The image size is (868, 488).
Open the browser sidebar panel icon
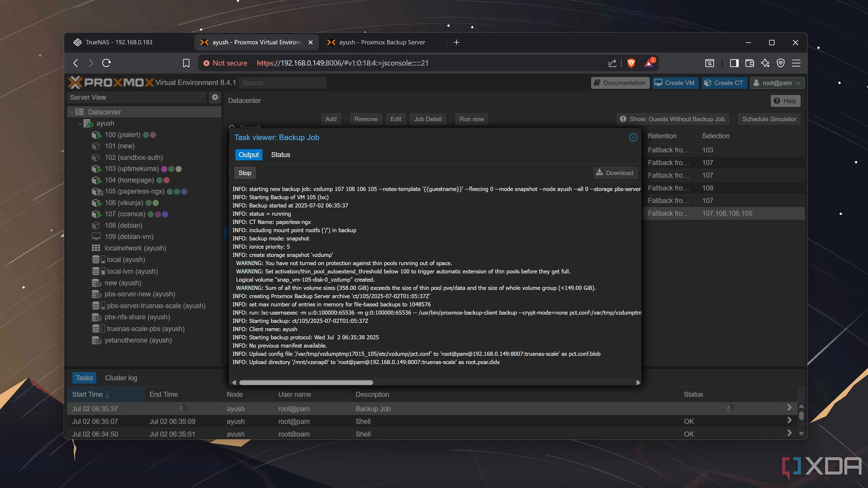734,63
